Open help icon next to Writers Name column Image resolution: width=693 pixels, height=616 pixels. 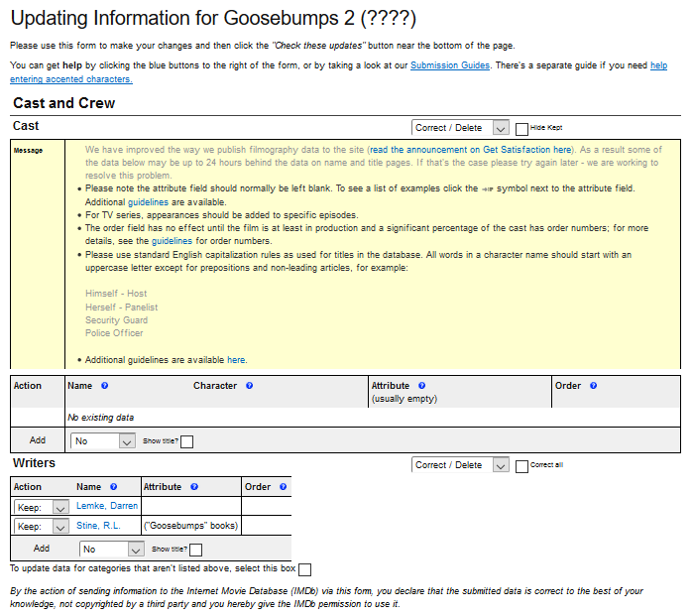114,487
